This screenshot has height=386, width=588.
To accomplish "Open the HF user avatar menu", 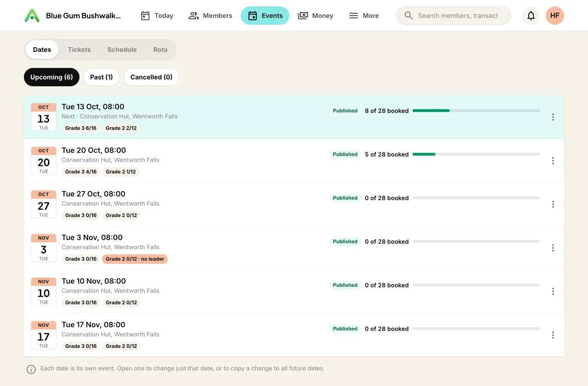I will (555, 16).
